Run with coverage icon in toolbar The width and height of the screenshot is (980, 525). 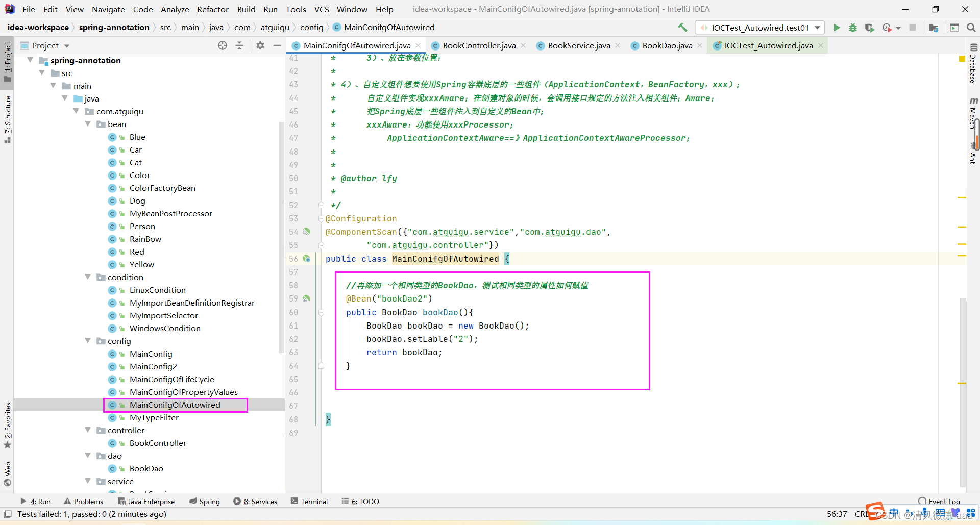869,28
